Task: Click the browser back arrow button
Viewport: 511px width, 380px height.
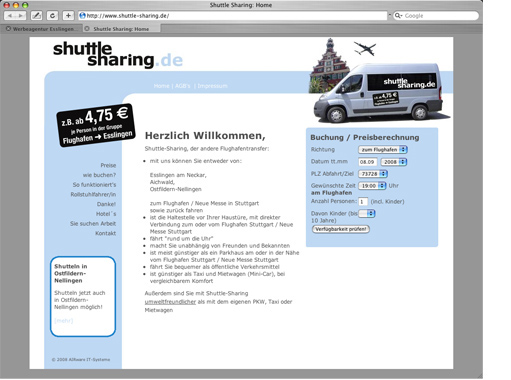Action: [x=9, y=16]
